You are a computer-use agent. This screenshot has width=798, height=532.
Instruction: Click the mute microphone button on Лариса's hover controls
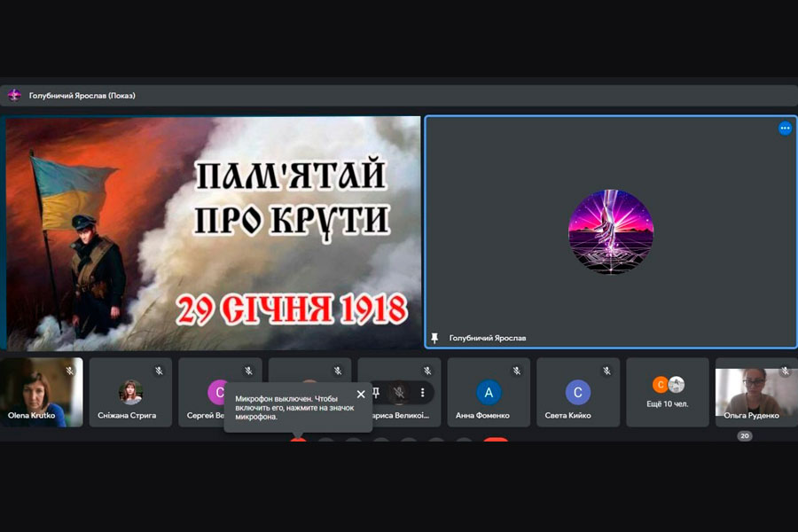click(x=399, y=393)
